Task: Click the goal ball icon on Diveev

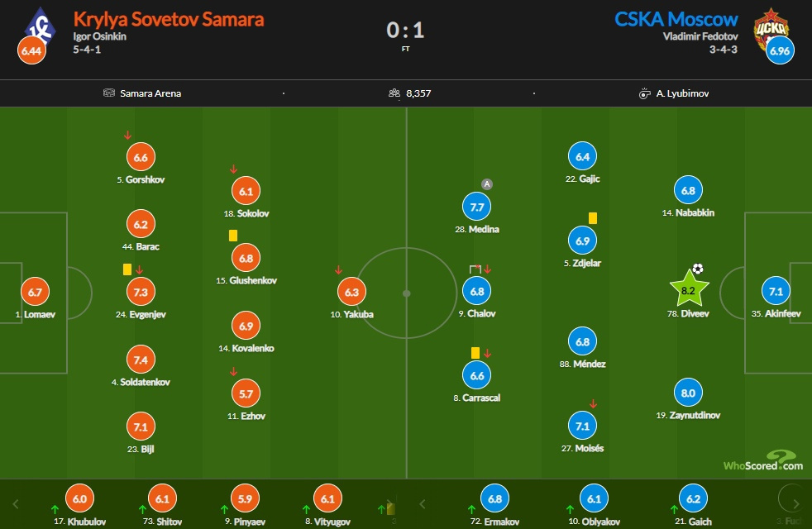Action: click(x=698, y=269)
